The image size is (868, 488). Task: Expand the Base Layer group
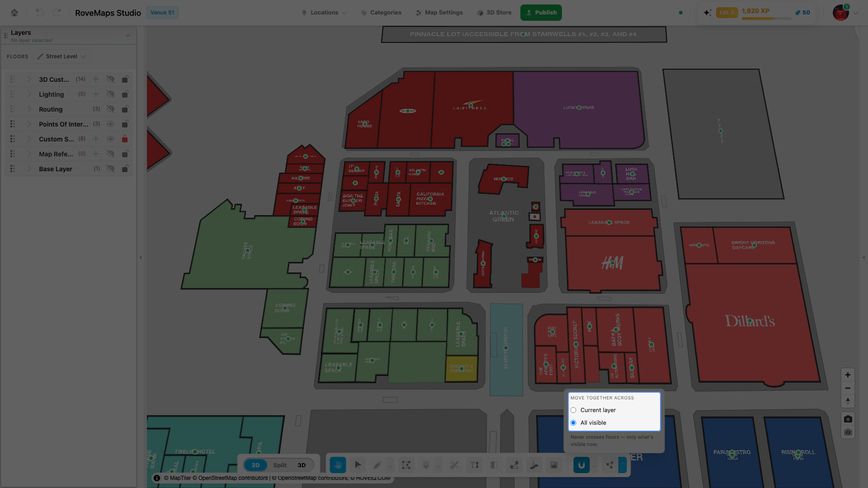pos(29,169)
